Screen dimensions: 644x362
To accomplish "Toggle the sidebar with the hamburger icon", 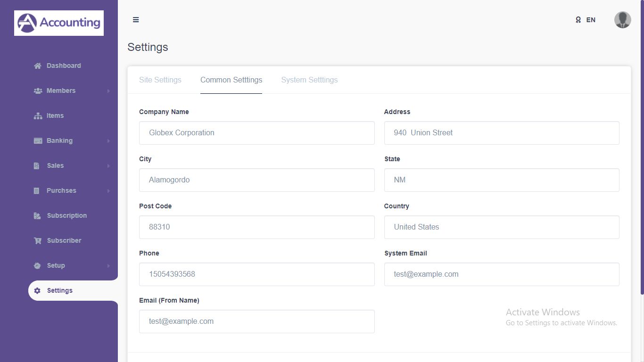I will click(136, 20).
